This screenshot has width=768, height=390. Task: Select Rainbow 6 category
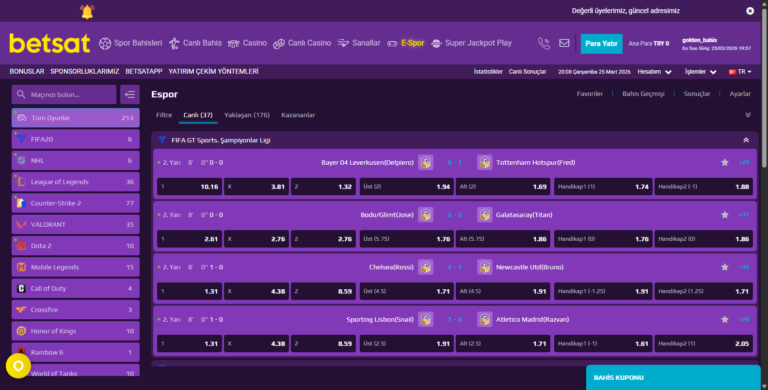[75, 352]
